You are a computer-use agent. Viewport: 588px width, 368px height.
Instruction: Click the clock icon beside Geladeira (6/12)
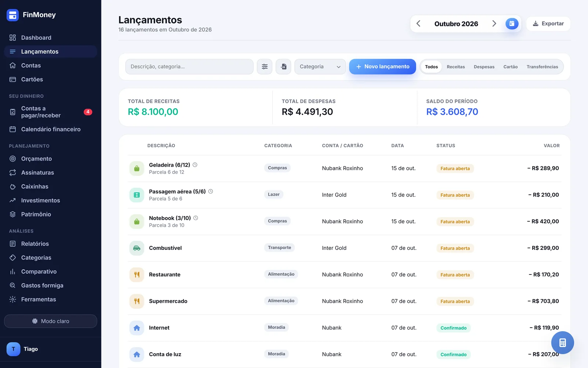pos(195,165)
